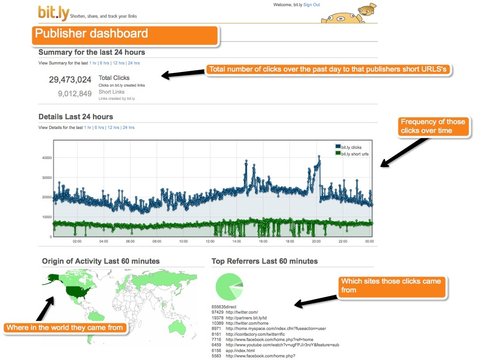This screenshot has width=500, height=364.
Task: View details for the last 1 hr
Action: tap(88, 127)
